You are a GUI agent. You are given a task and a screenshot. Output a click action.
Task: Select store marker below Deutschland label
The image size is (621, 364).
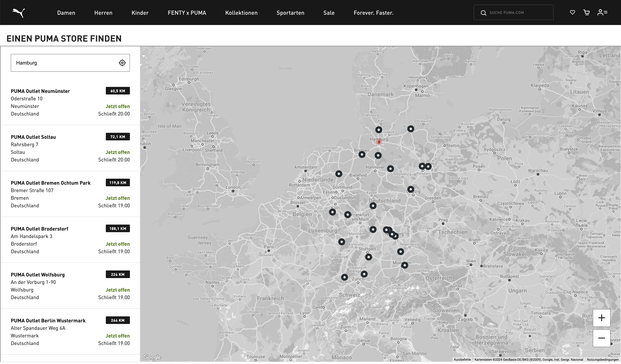point(373,206)
